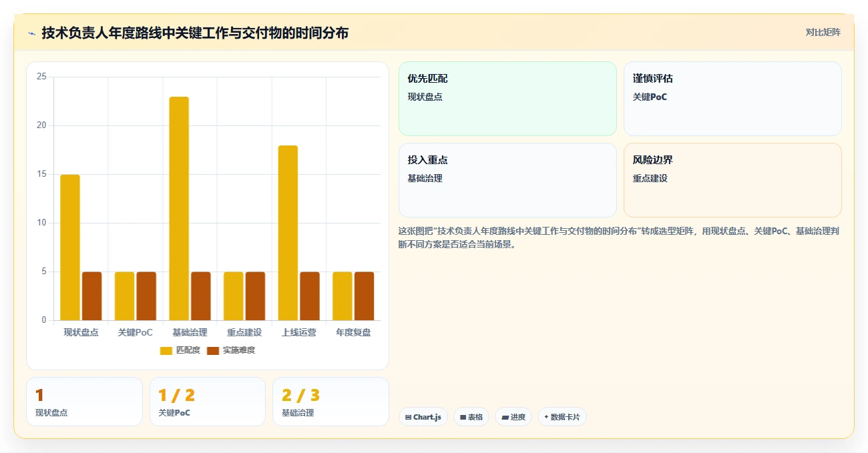Click the y-axis value 15
The height and width of the screenshot is (453, 868).
click(x=41, y=174)
